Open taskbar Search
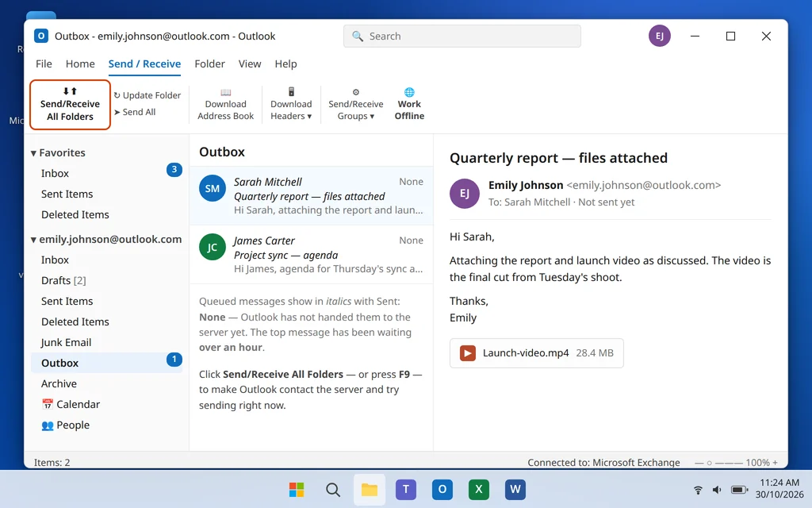This screenshot has width=812, height=508. point(333,489)
